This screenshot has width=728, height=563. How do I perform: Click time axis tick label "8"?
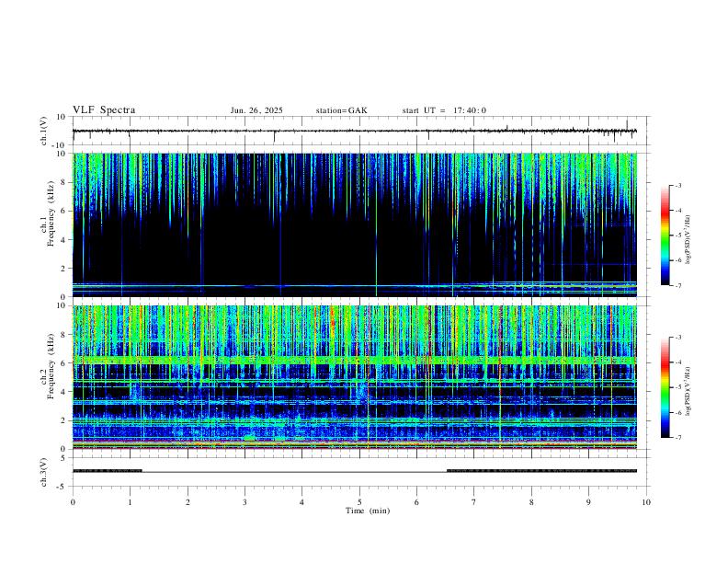point(531,502)
